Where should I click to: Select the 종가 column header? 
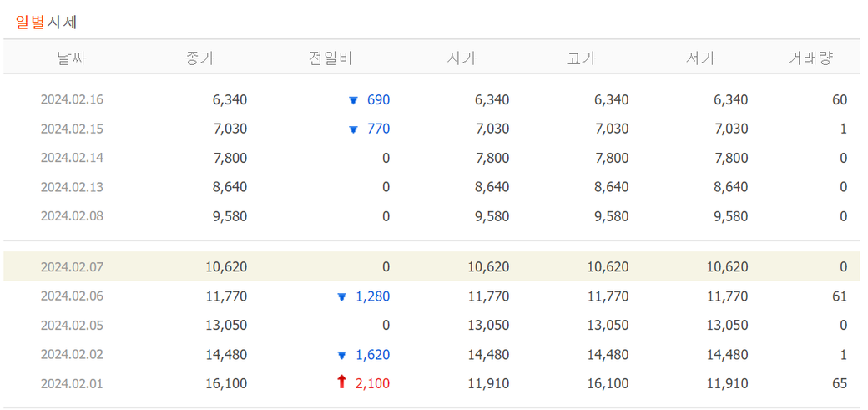coord(200,58)
